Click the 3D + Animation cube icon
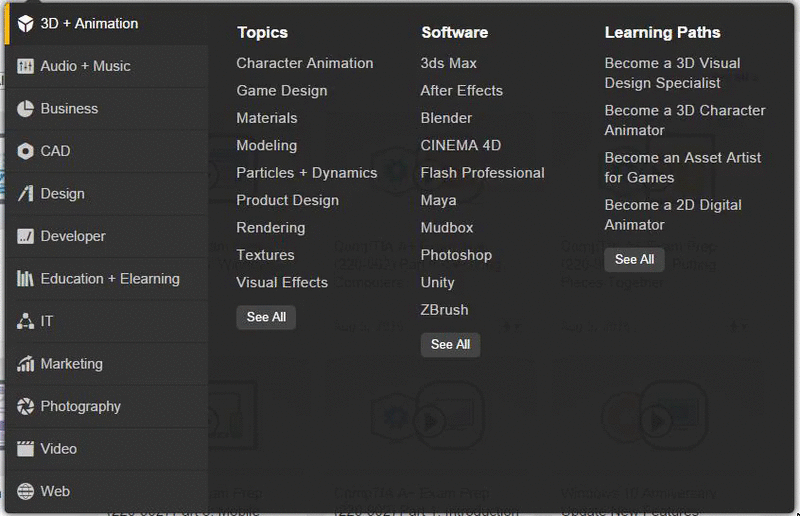Viewport: 800px width, 516px height. pos(26,23)
